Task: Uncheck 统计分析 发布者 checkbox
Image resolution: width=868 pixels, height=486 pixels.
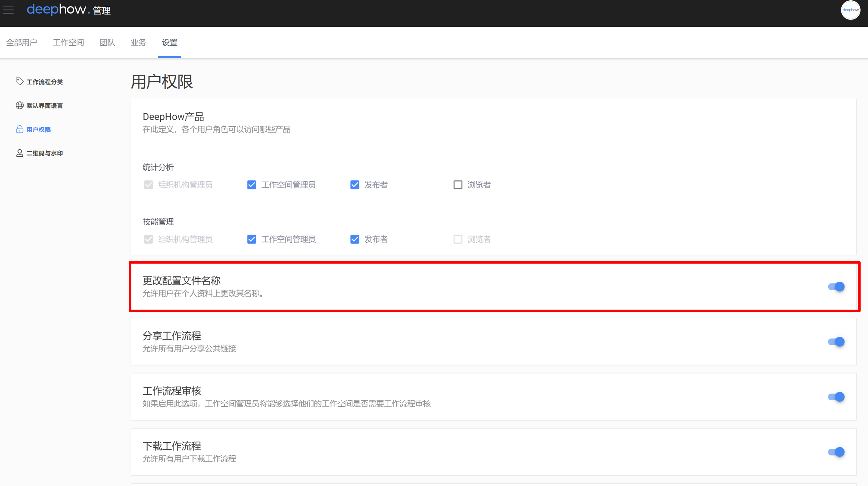Action: [x=355, y=185]
